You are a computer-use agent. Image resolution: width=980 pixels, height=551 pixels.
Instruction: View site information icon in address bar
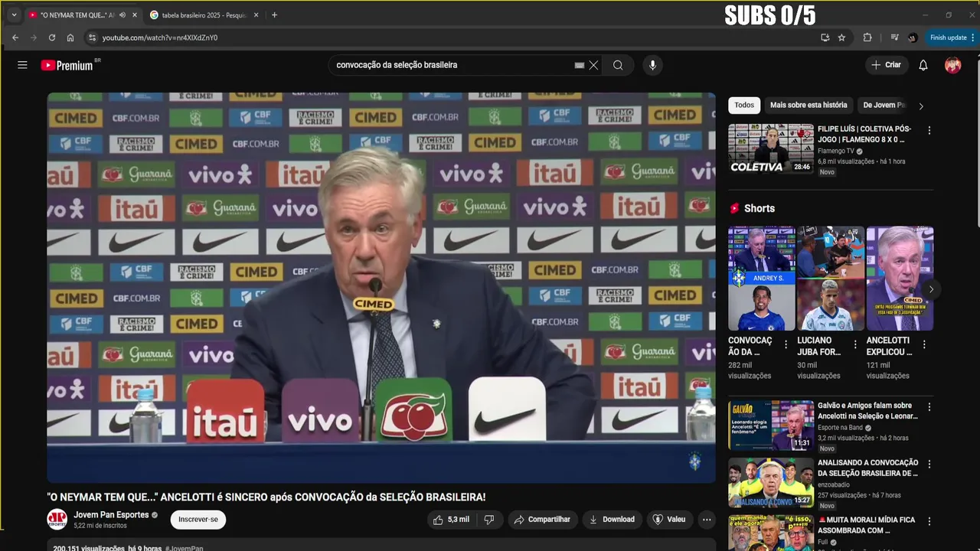pos(92,37)
